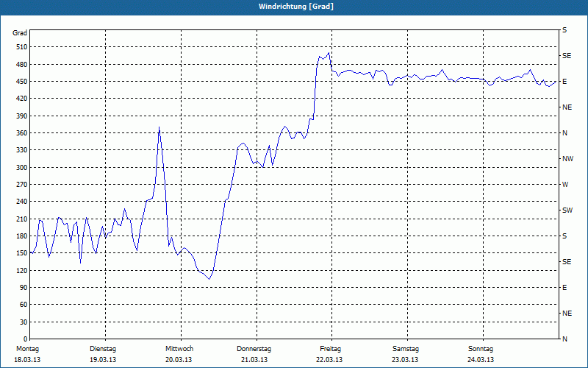The height and width of the screenshot is (368, 588).
Task: Select the Dienstag day label
Action: tap(103, 349)
